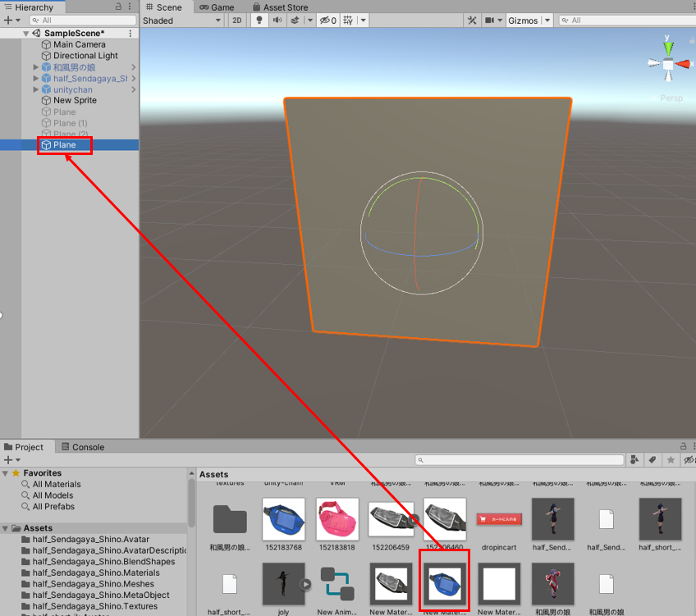The width and height of the screenshot is (696, 616).
Task: Open the Hierarchy create plus dropdown
Action: point(11,21)
